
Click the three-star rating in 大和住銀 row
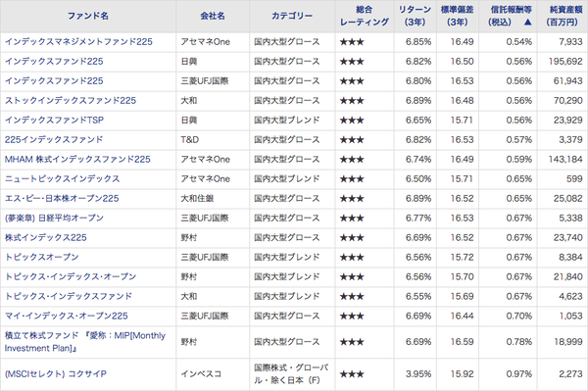(x=352, y=199)
